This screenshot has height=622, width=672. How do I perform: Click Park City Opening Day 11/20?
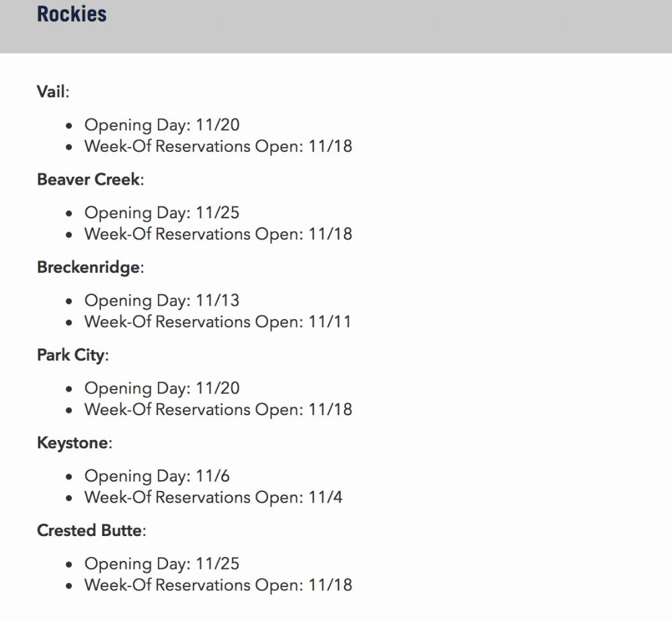[x=162, y=388]
